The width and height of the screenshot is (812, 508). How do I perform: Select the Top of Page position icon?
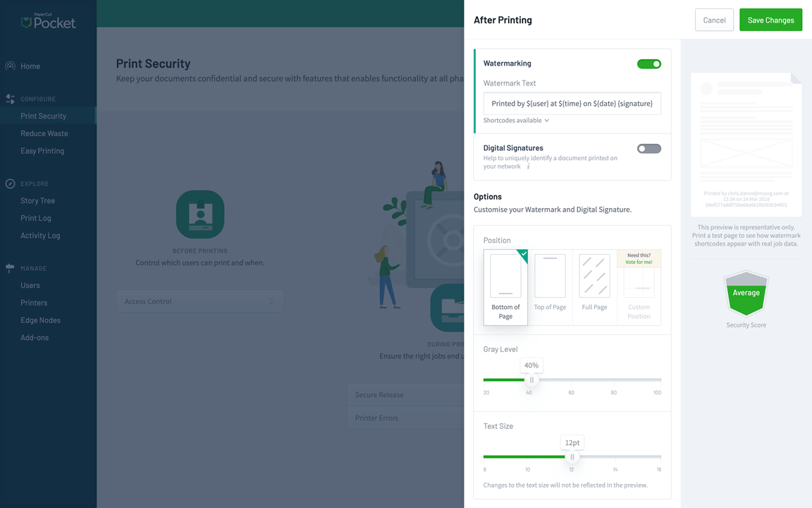point(550,276)
